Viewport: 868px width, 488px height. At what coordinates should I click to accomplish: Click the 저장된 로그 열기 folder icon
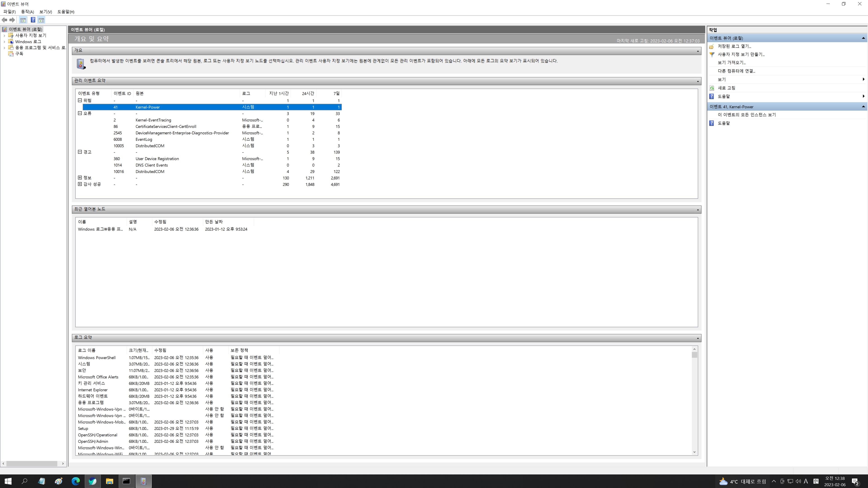[711, 47]
